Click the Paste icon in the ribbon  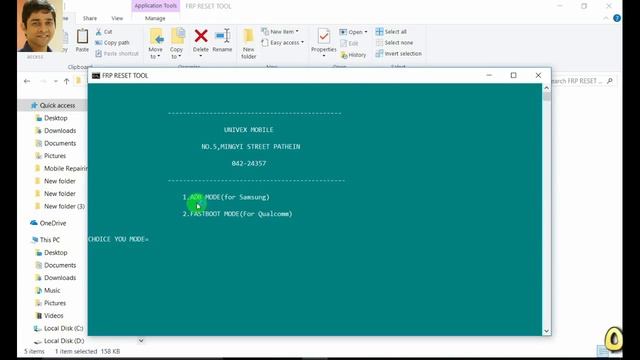pos(82,37)
